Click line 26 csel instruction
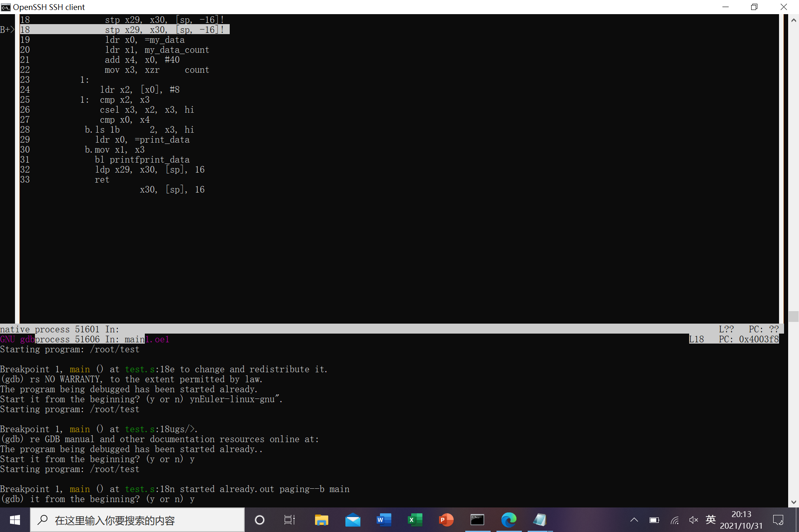This screenshot has height=532, width=799. tap(147, 110)
